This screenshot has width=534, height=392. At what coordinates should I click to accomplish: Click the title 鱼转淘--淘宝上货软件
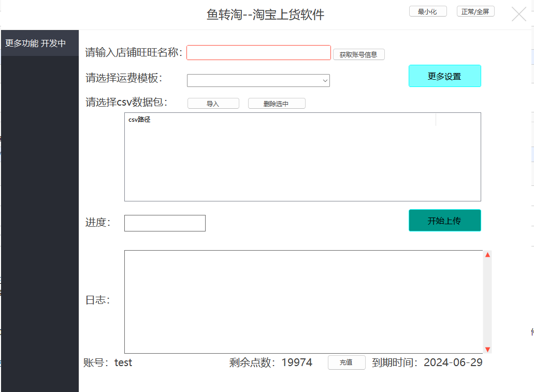tap(265, 14)
